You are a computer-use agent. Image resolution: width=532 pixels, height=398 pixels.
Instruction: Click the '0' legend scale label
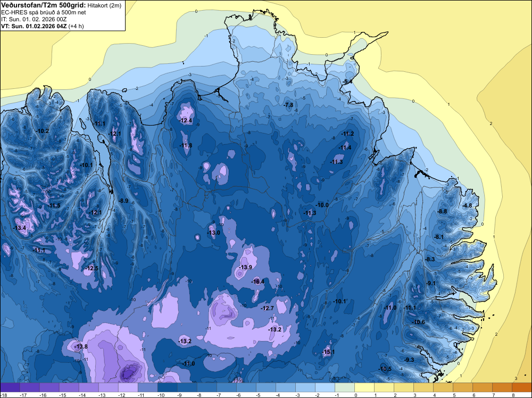356,395
